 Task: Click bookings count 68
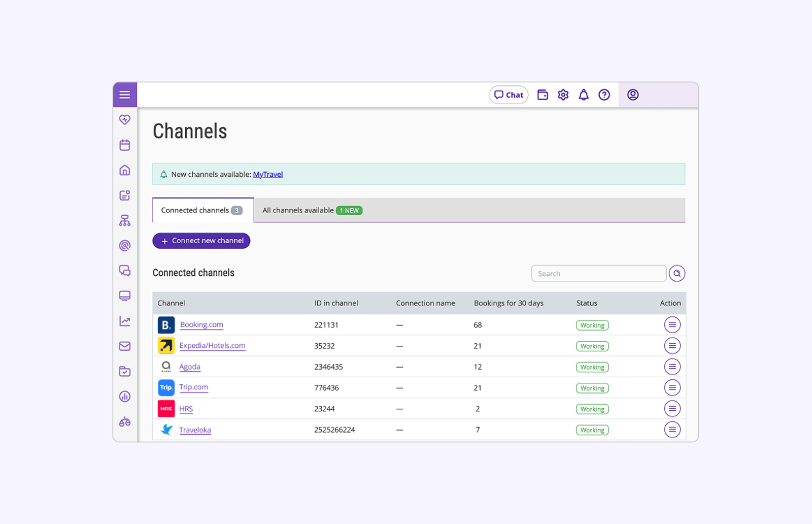(x=478, y=325)
